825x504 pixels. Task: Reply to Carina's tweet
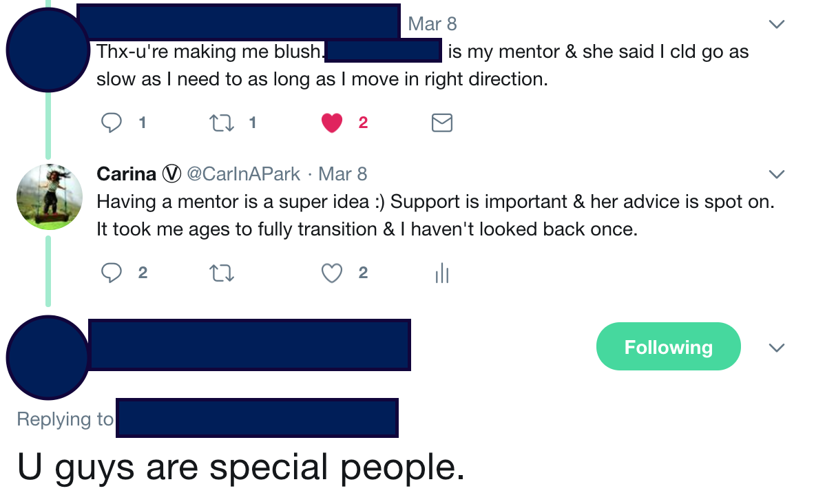(x=112, y=273)
